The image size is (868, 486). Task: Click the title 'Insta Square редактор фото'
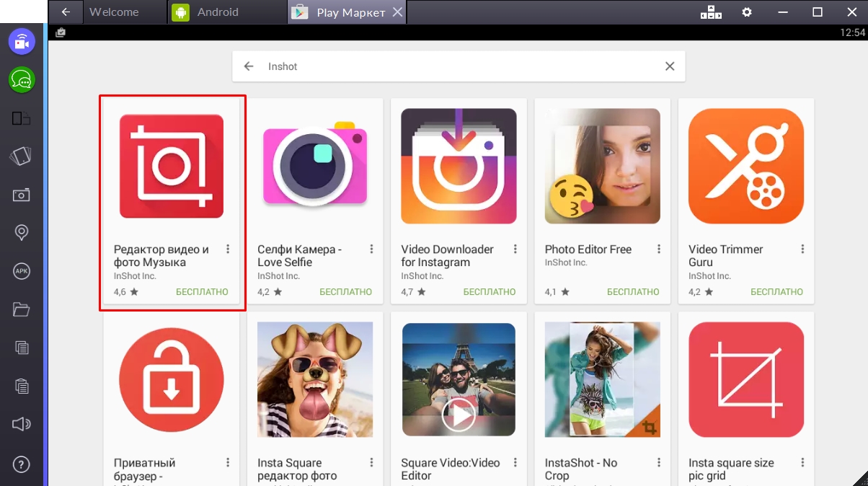pyautogui.click(x=297, y=469)
